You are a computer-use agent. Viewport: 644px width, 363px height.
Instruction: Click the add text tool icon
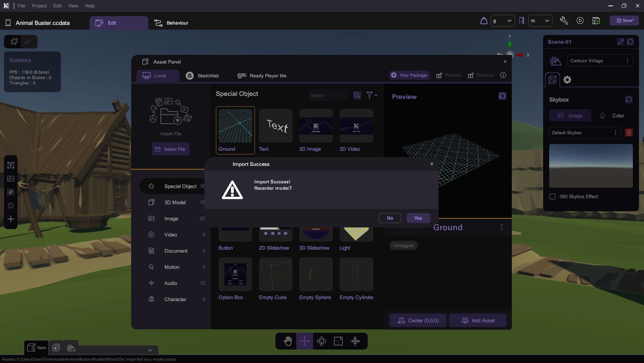click(x=11, y=165)
